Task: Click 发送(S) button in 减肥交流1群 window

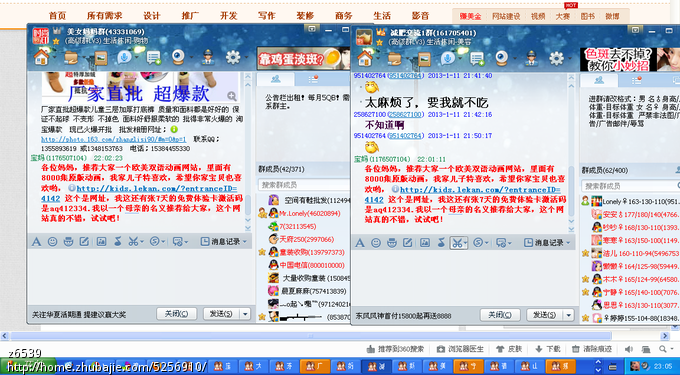Action: coord(545,315)
